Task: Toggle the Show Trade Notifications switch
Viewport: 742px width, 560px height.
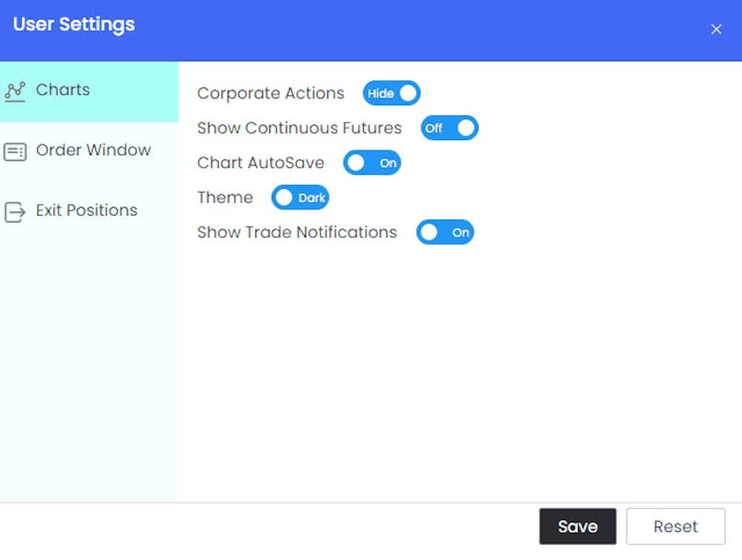Action: click(444, 233)
